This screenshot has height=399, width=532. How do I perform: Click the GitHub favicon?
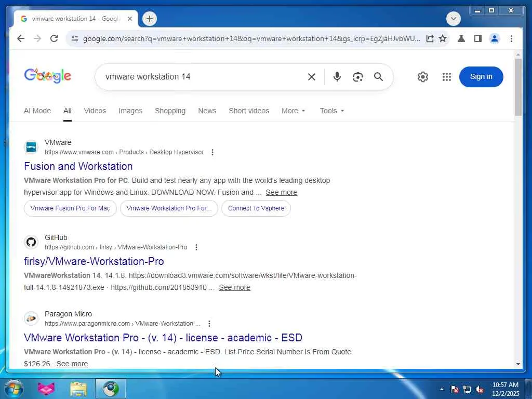(31, 242)
